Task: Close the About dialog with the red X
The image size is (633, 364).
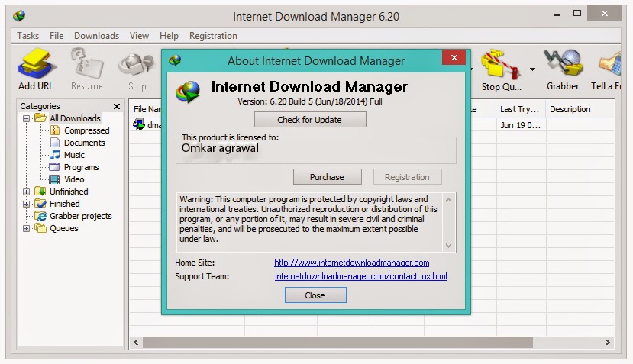Action: 454,57
